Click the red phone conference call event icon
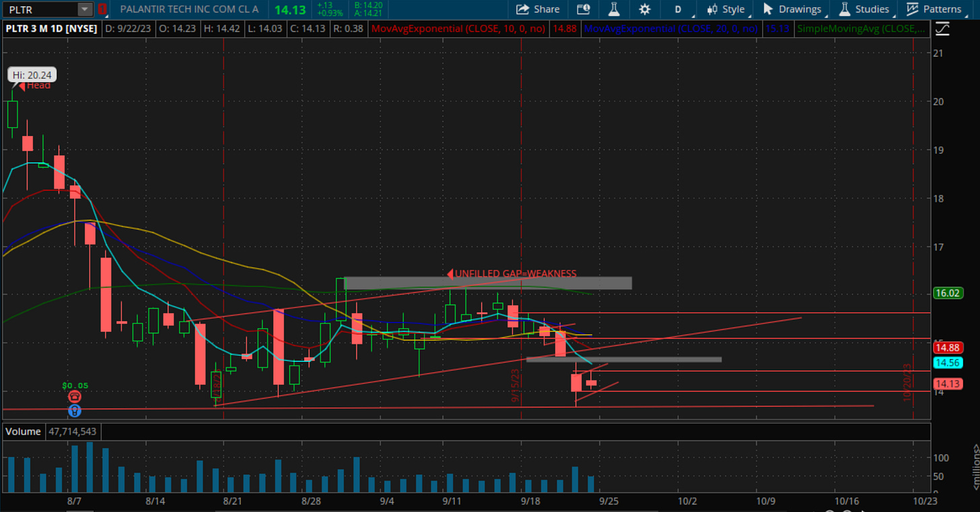This screenshot has height=512, width=980. [75, 397]
